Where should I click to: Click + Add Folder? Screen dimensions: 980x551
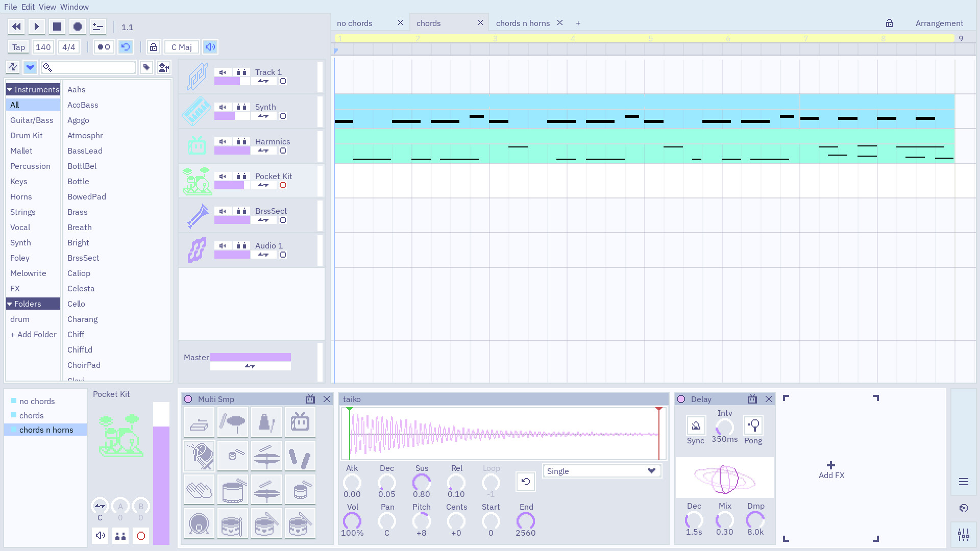coord(33,334)
